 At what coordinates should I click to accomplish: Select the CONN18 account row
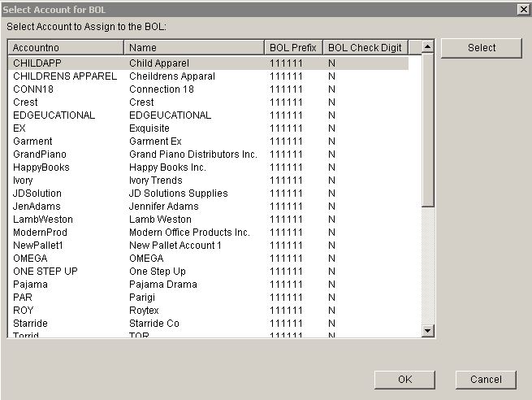coord(208,89)
